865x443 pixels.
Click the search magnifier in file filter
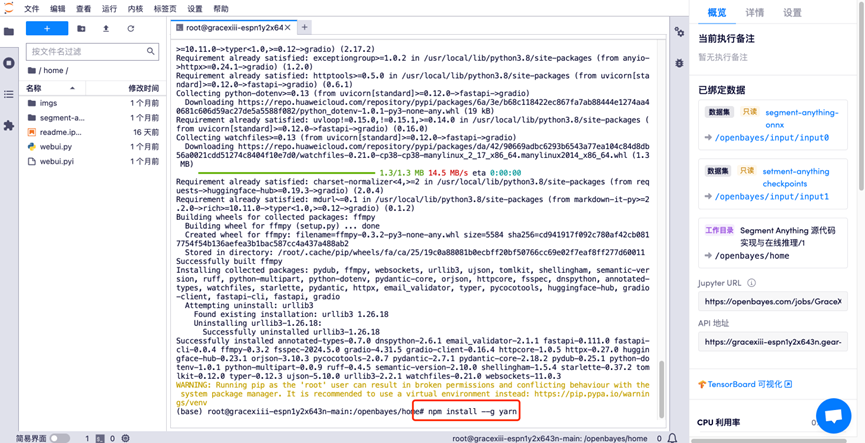[x=151, y=51]
